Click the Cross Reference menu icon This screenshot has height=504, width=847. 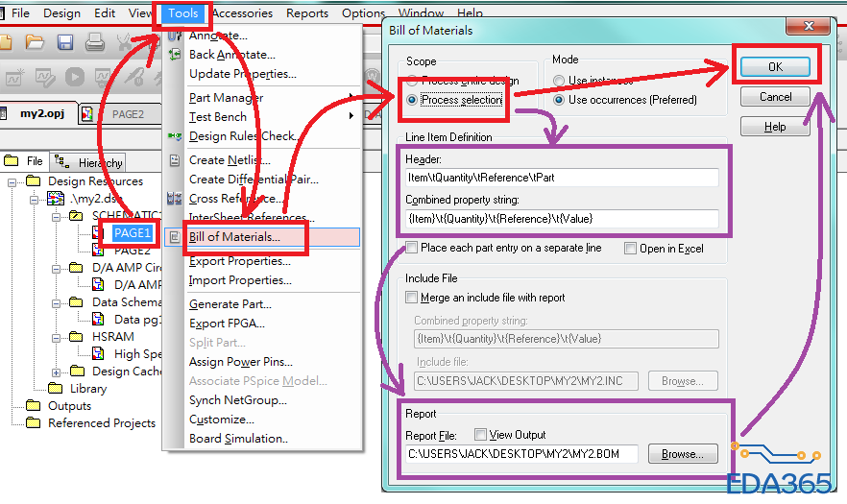coord(175,199)
